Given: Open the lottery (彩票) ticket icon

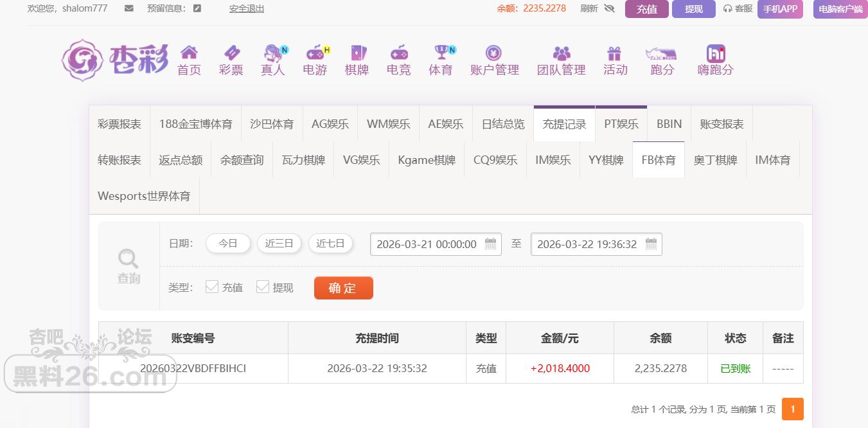Looking at the screenshot, I should pos(231,53).
